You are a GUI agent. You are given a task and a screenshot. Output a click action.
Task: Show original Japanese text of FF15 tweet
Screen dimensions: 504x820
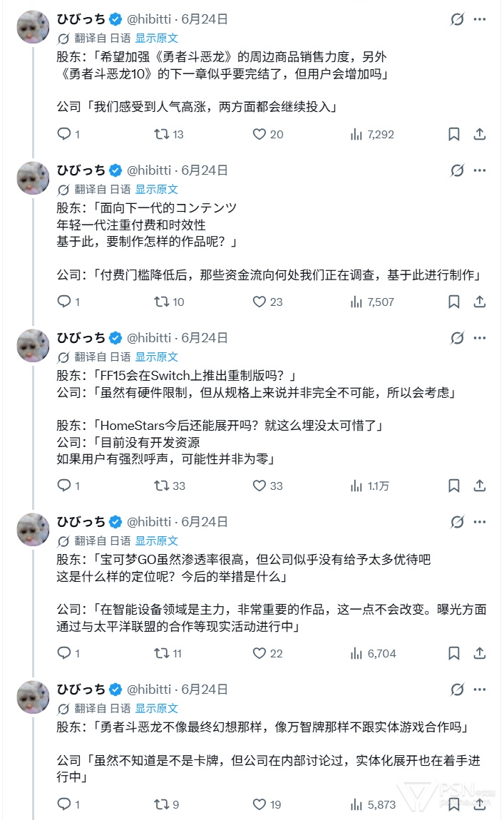click(156, 357)
